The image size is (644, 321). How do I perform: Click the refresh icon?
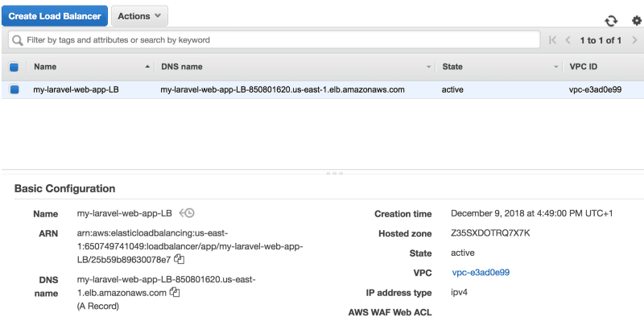611,21
